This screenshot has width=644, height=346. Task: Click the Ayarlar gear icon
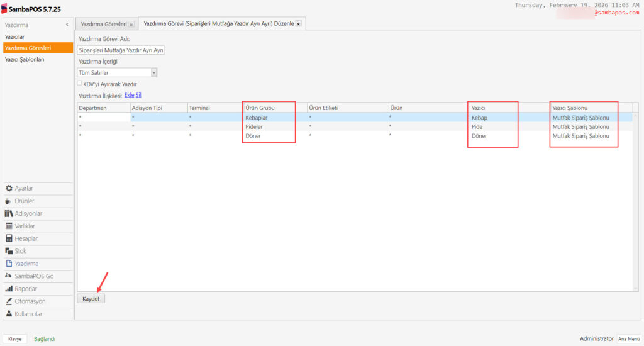tap(9, 188)
